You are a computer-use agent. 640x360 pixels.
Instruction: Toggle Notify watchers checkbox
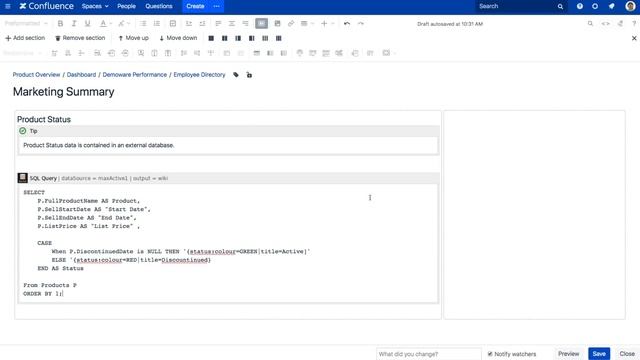(x=490, y=354)
